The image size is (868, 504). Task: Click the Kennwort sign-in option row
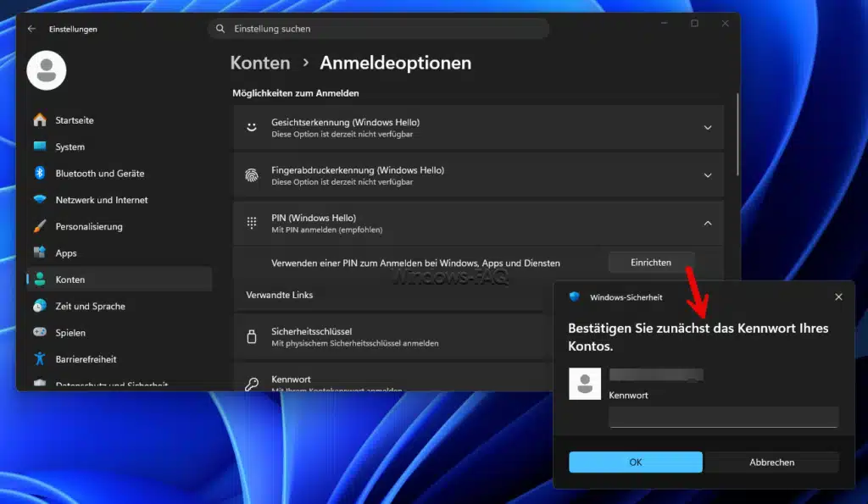tap(393, 377)
